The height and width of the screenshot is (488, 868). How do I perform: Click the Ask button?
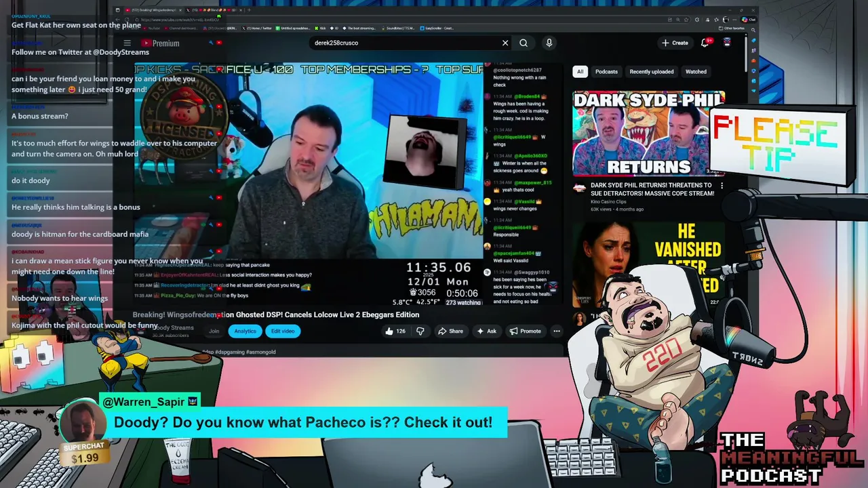click(487, 331)
